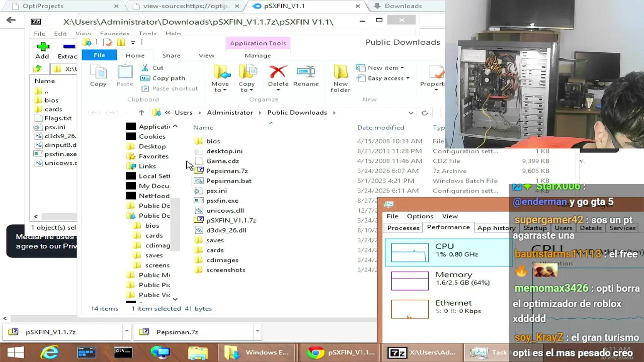
Task: Open Task Manager Options menu
Action: 420,216
